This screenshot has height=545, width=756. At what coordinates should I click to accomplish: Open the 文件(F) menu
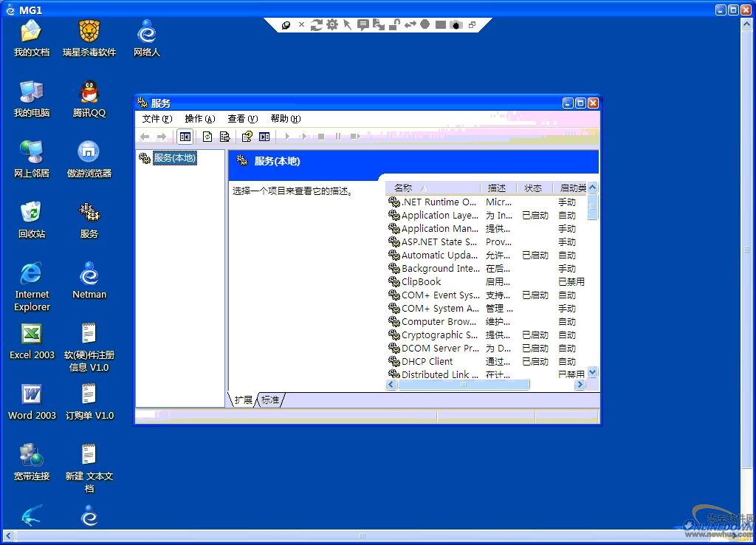pos(157,119)
